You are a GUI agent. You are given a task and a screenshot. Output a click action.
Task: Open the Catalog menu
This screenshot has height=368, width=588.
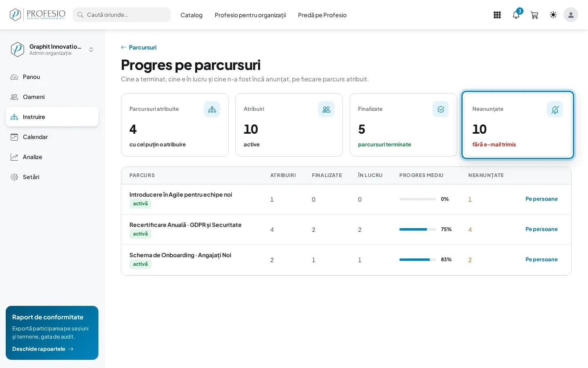point(192,15)
